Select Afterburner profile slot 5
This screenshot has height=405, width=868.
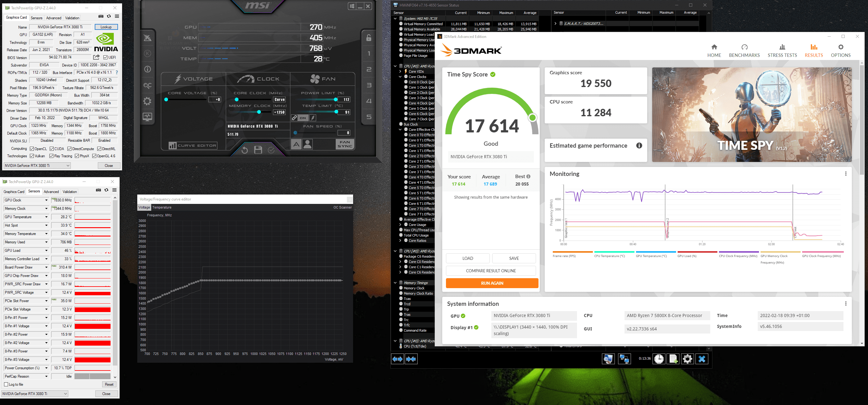click(369, 117)
